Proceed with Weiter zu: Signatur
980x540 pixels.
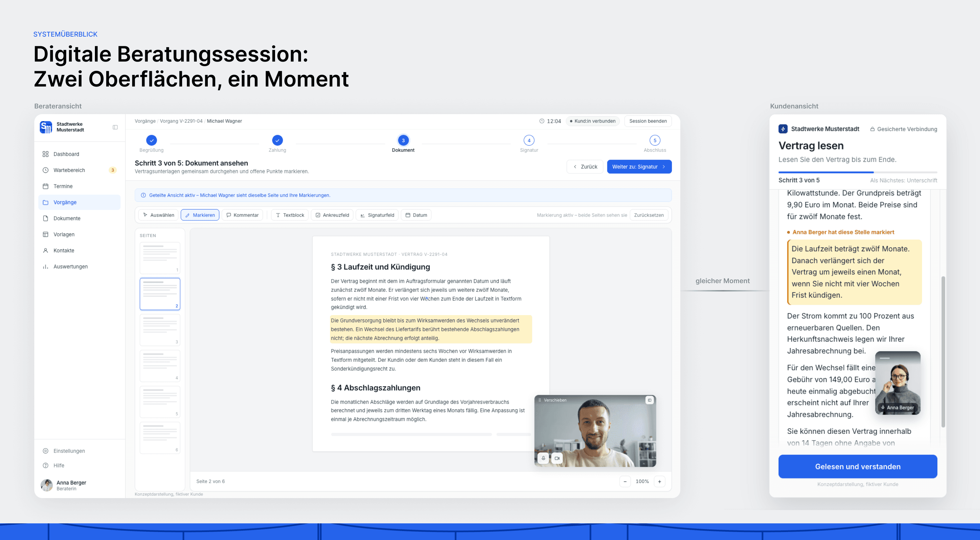pyautogui.click(x=639, y=167)
